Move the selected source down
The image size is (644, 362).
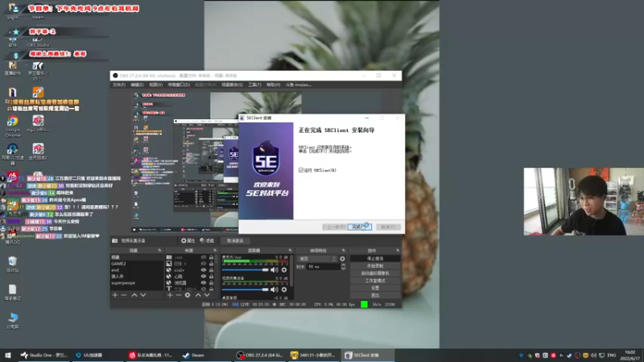(207, 295)
